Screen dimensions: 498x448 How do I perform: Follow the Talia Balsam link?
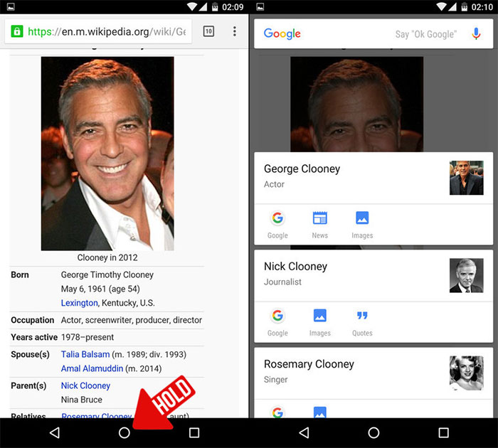click(x=85, y=354)
